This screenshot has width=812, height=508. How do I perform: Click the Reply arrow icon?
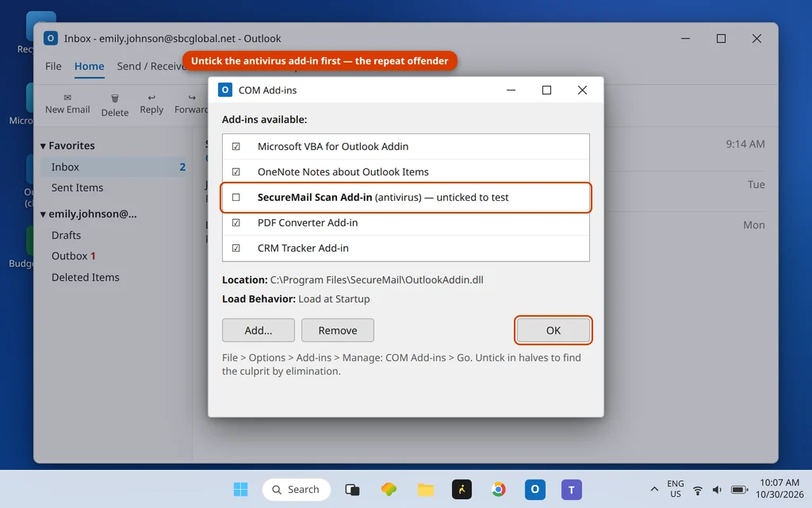click(x=151, y=98)
